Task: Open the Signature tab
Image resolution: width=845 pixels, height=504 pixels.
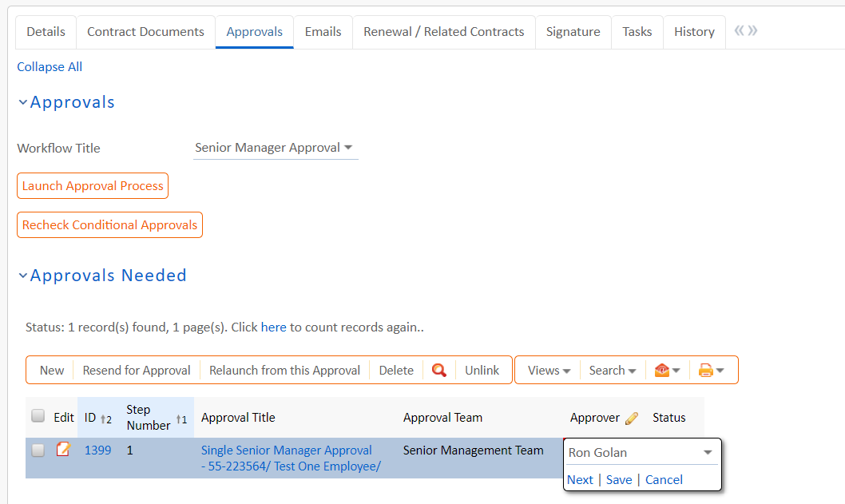Action: (x=573, y=31)
